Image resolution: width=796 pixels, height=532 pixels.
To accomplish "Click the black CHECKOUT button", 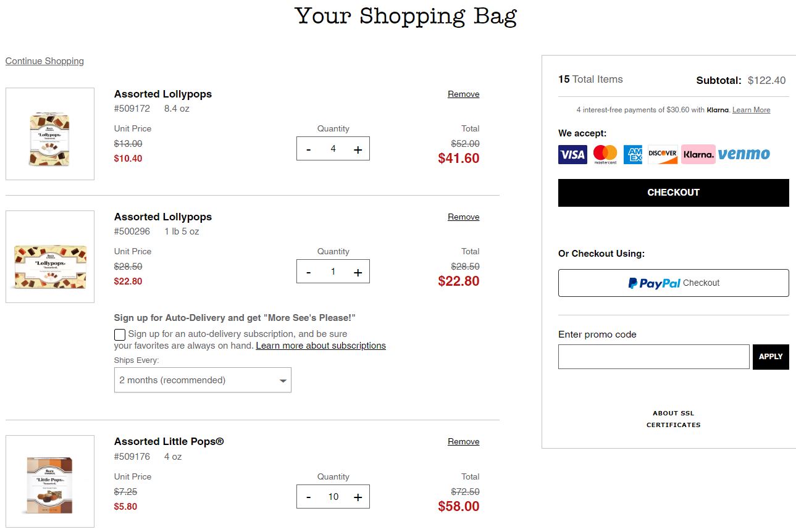I will [674, 193].
